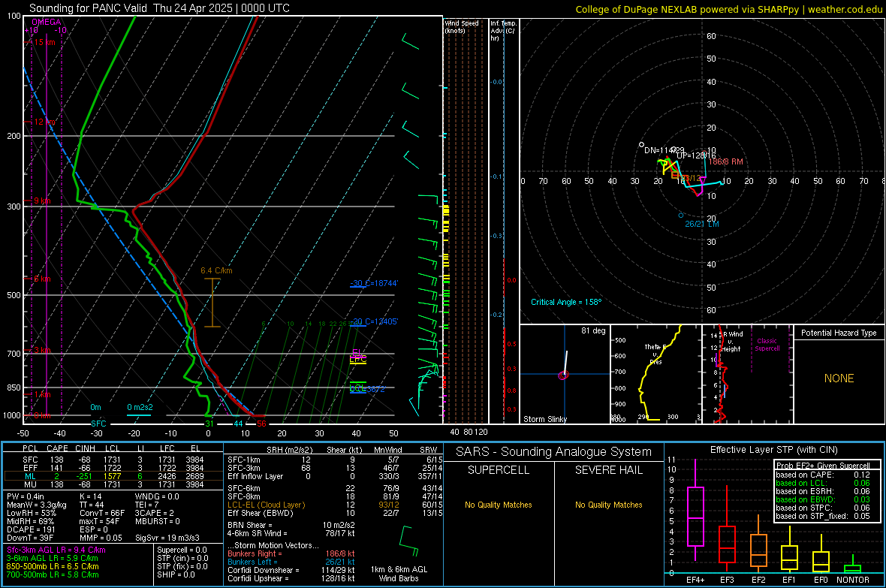Image resolution: width=886 pixels, height=588 pixels.
Task: Click 'PW = 0.4in' value
Action: (x=26, y=496)
